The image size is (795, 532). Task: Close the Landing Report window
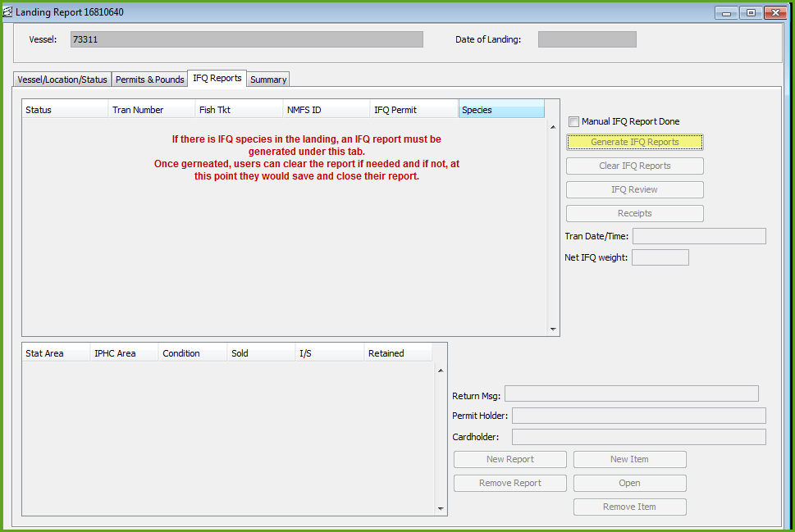775,12
